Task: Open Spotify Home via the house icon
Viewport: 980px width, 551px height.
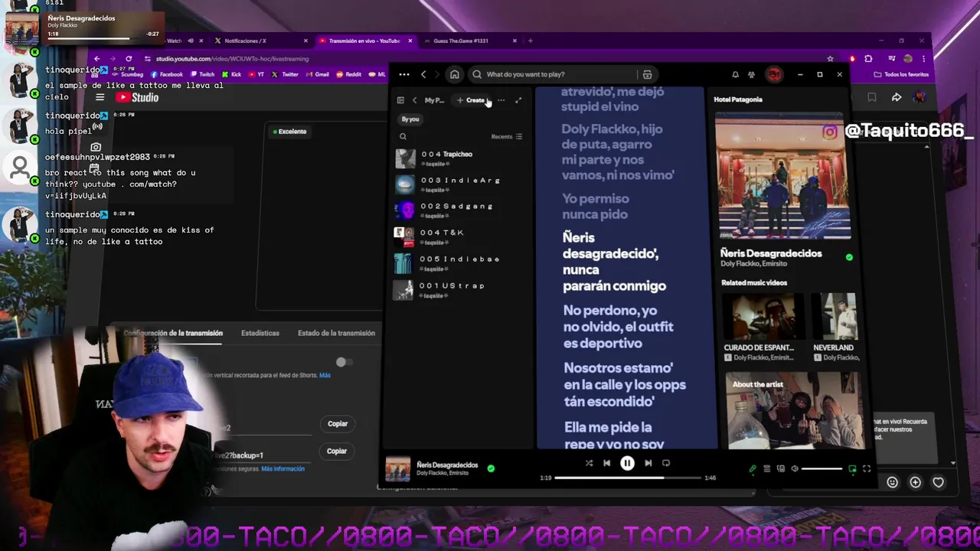Action: [x=454, y=74]
